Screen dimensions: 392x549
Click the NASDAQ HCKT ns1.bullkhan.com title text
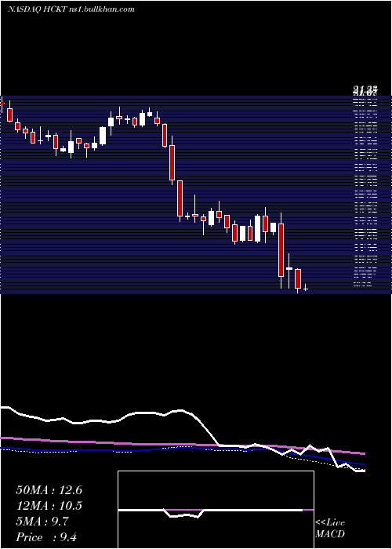pyautogui.click(x=71, y=9)
